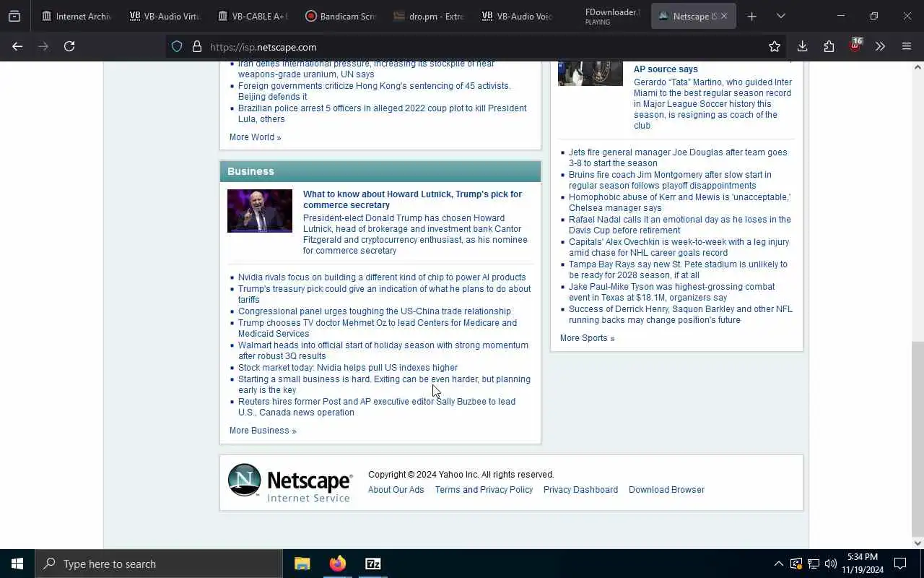924x578 pixels.
Task: Open the Windows notification center
Action: pyautogui.click(x=900, y=564)
